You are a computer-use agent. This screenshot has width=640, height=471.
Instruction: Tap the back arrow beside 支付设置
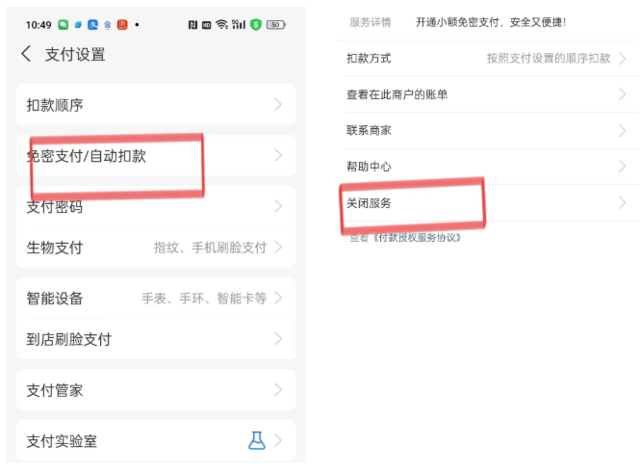(x=26, y=54)
